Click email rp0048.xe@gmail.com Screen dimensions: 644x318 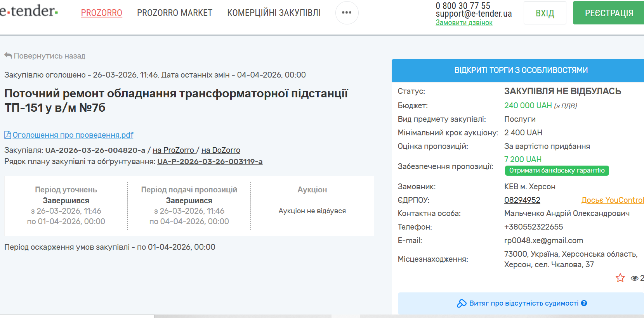[543, 240]
